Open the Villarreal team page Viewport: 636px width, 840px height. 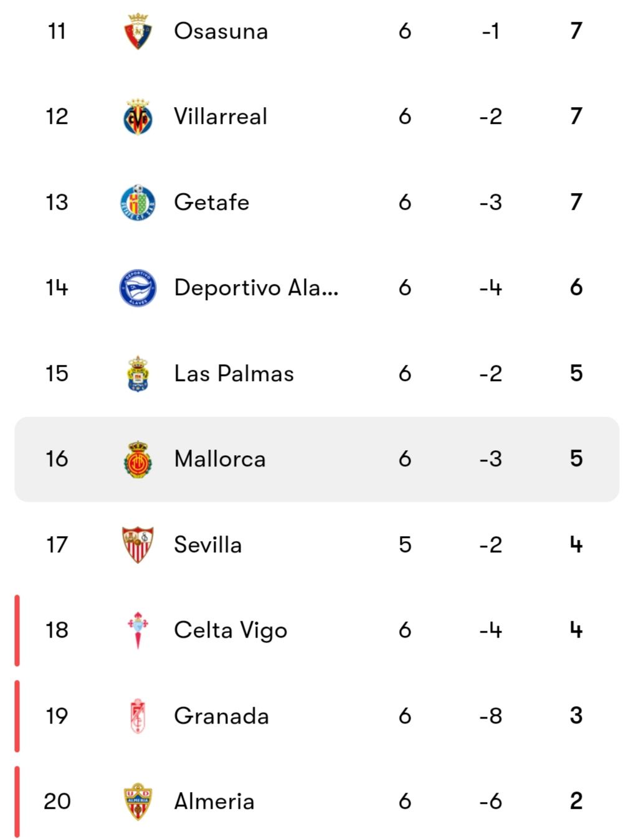pos(221,116)
